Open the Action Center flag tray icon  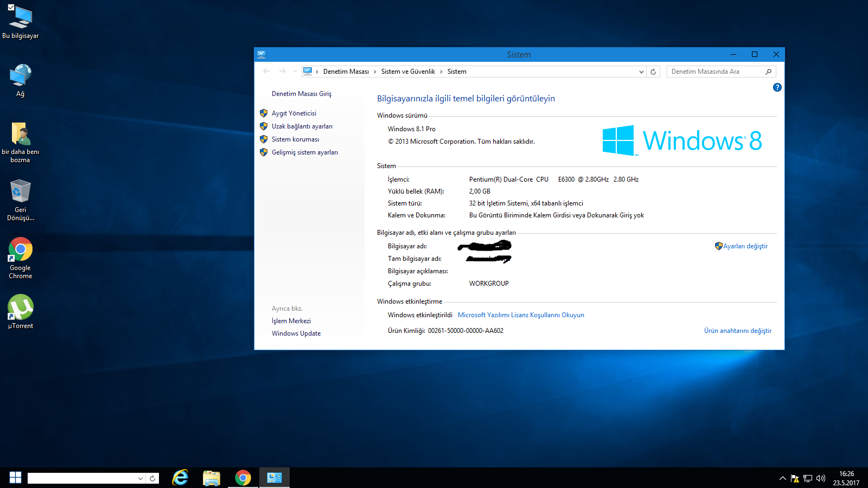(x=795, y=478)
